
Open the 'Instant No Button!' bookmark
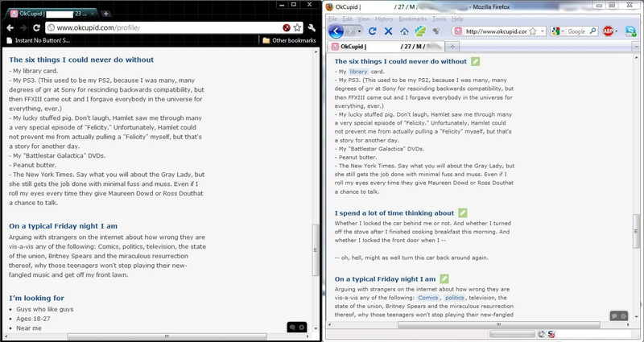point(38,40)
